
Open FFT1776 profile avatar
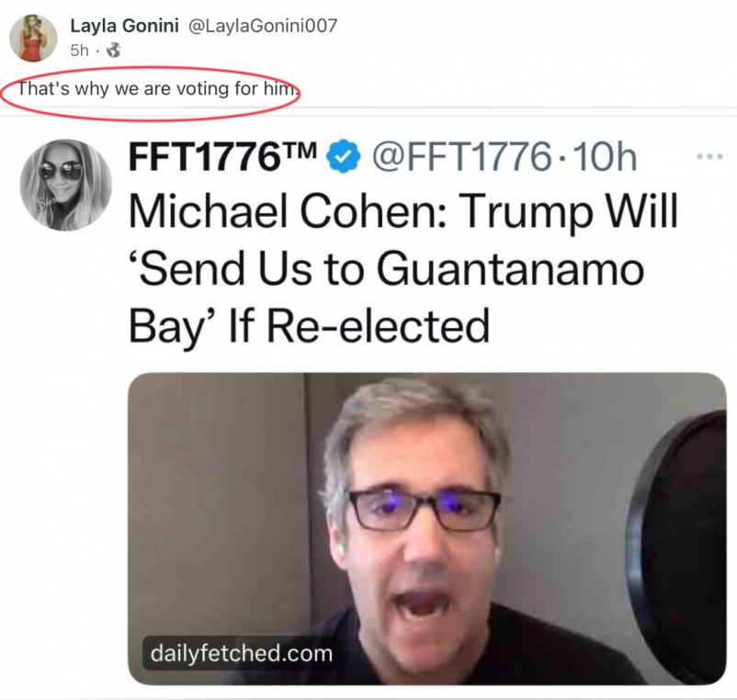point(65,185)
